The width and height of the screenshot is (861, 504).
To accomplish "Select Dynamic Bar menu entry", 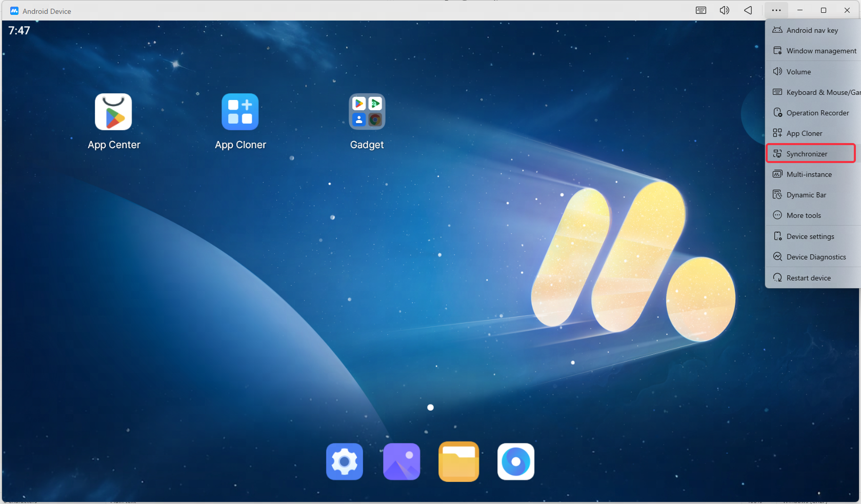I will (813, 195).
